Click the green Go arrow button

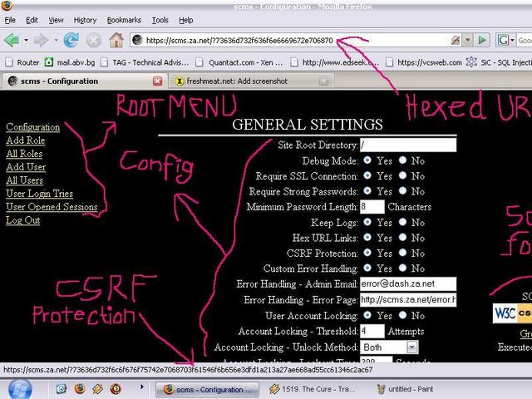pos(481,39)
